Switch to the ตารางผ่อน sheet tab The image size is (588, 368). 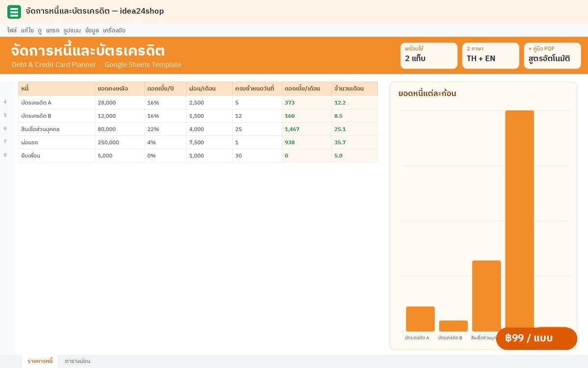tap(78, 361)
